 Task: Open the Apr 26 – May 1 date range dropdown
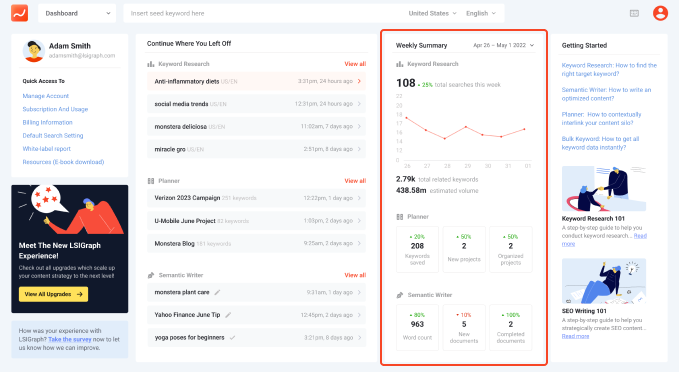pos(504,45)
